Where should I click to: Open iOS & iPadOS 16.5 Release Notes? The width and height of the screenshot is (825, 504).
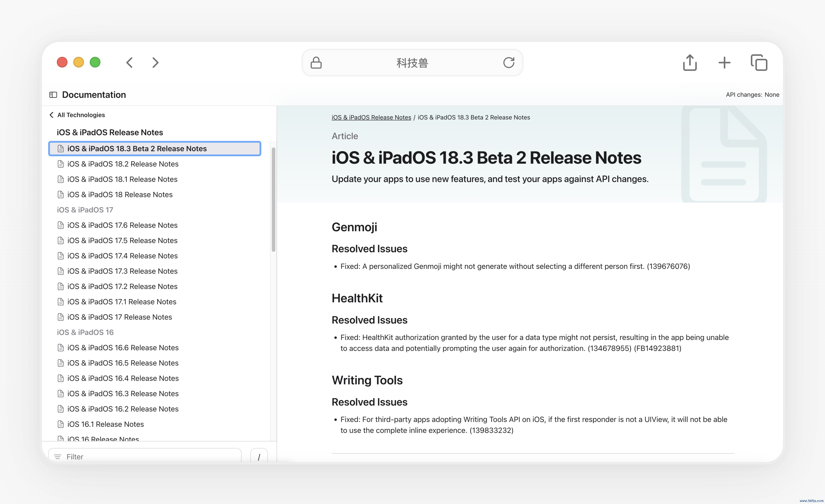123,363
